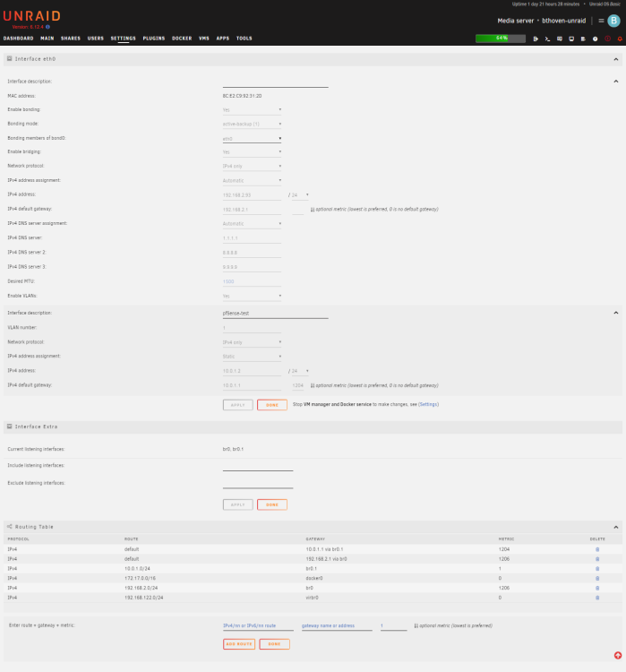Screen dimensions: 626x672
Task: Click the red back-to-top arrow icon
Action: 618,655
